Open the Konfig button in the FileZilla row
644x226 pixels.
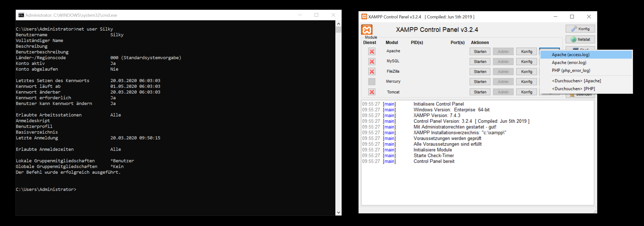point(526,71)
